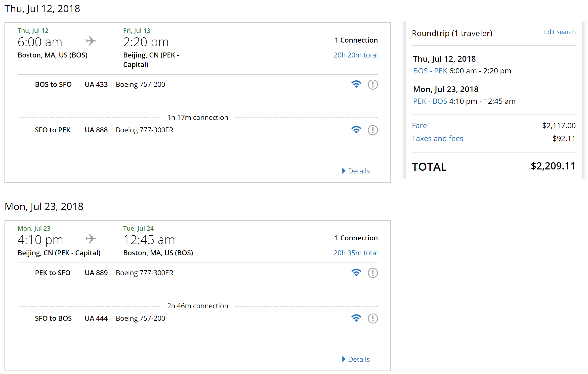Image resolution: width=588 pixels, height=374 pixels.
Task: Click the info alert icon for UA 433
Action: point(373,85)
